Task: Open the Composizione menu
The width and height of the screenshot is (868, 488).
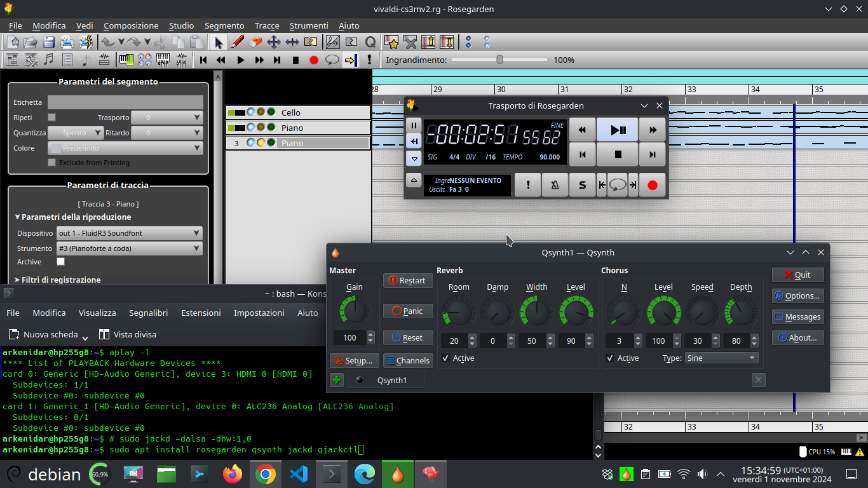Action: click(131, 26)
